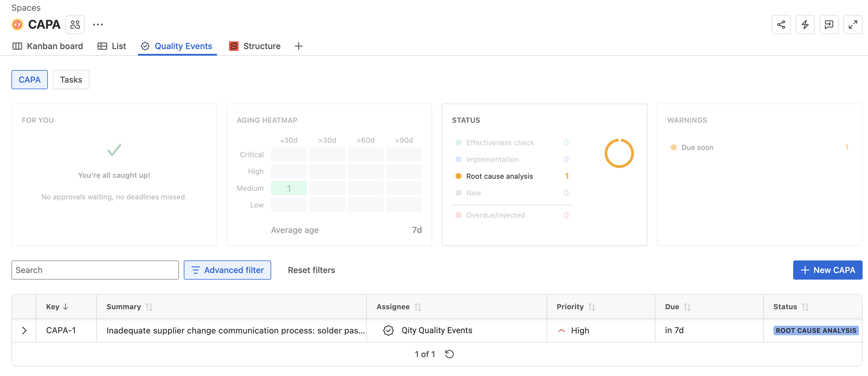Open the more actions ellipsis menu
This screenshot has width=868, height=376.
tap(98, 25)
